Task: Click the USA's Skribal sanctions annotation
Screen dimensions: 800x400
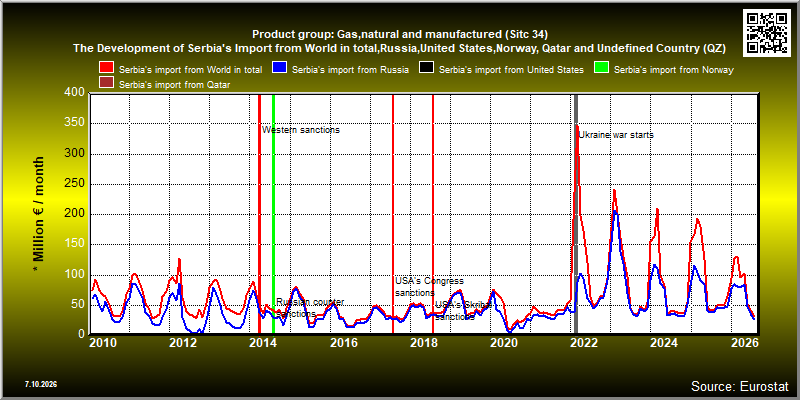Action: (x=463, y=311)
